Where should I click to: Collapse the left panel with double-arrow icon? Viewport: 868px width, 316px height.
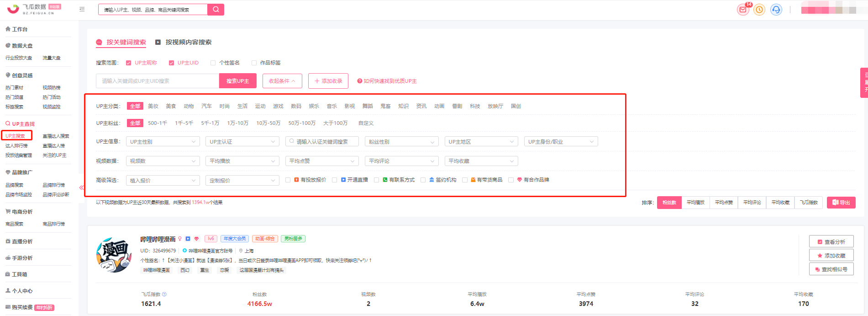click(x=82, y=187)
